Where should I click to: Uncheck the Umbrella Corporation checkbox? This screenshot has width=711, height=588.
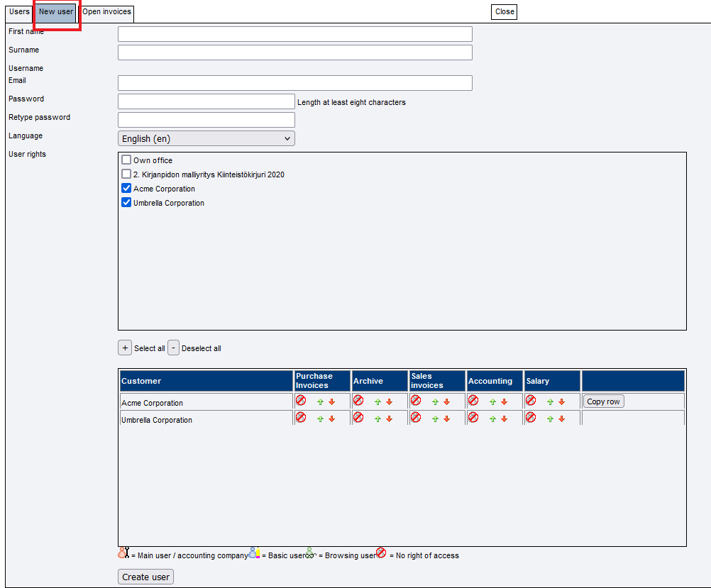tap(126, 202)
